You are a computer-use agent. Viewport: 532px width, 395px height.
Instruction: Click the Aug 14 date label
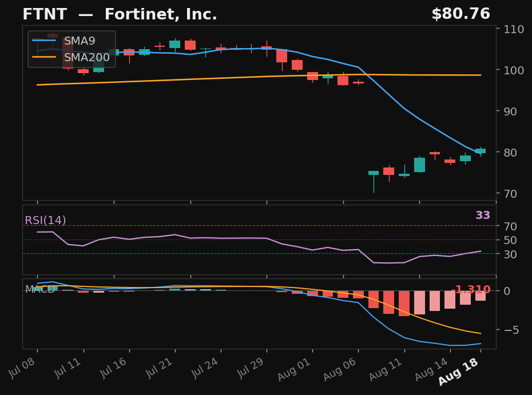point(431,369)
